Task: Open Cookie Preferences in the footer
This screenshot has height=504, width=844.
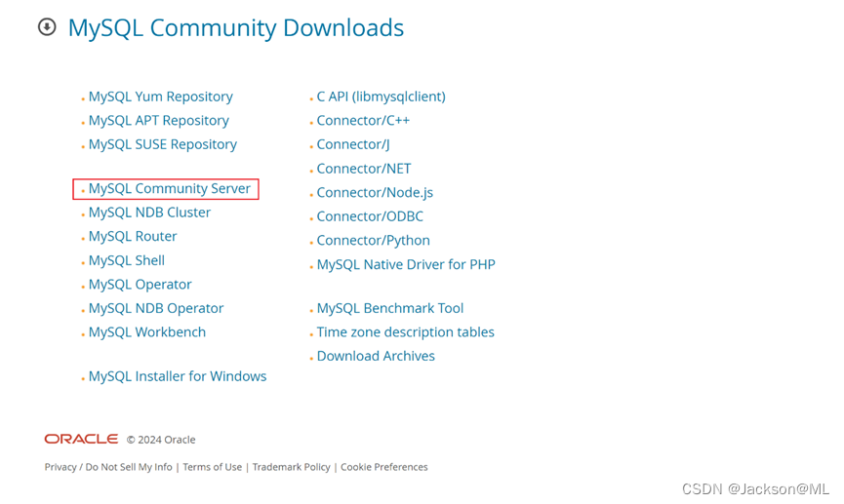Action: click(383, 467)
